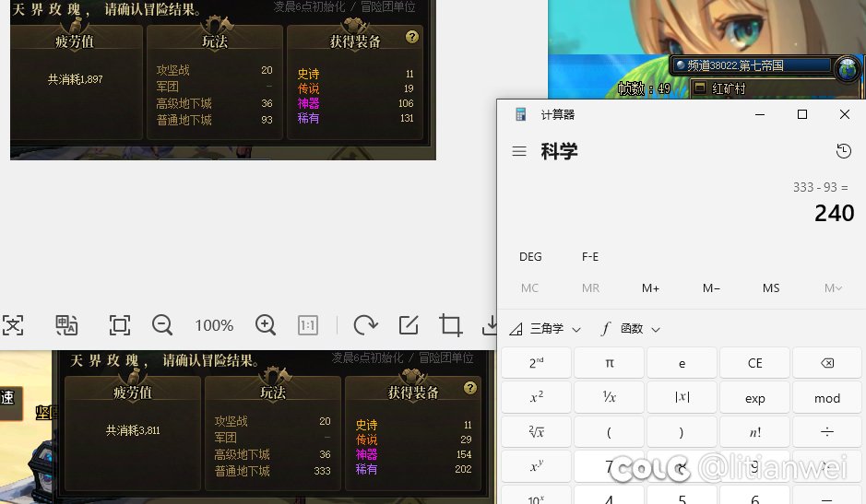Image resolution: width=866 pixels, height=504 pixels.
Task: Click the reciprocal 1/x key
Action: click(x=610, y=397)
